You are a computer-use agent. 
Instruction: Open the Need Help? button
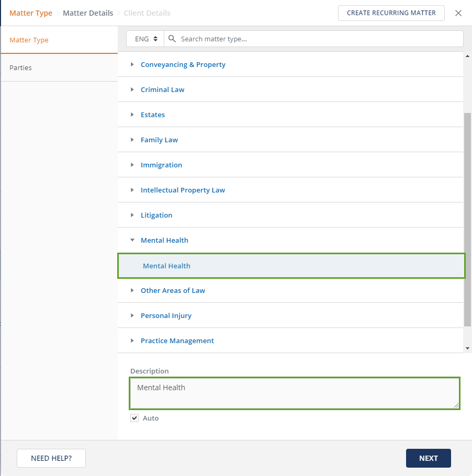tap(51, 458)
